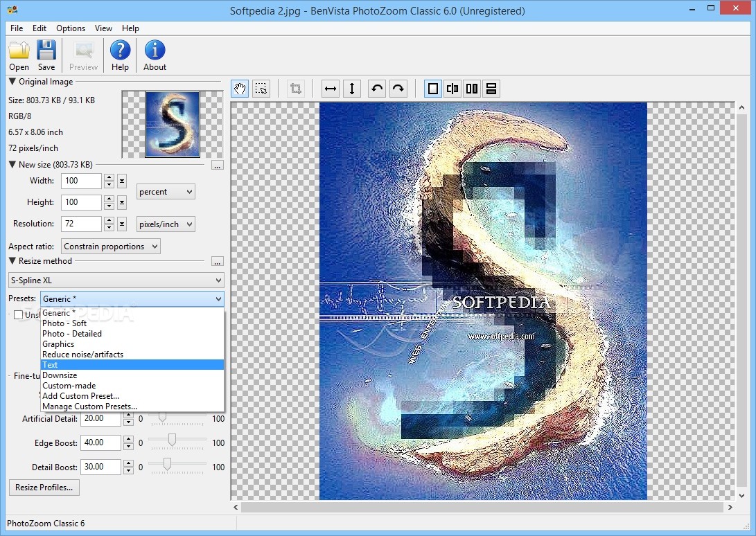Rotate image clockwise
This screenshot has width=756, height=536.
tap(398, 89)
